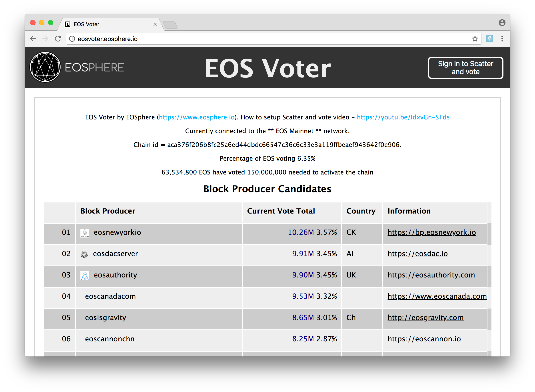Select eosisgravity producer name
The height and width of the screenshot is (392, 535).
coord(106,317)
